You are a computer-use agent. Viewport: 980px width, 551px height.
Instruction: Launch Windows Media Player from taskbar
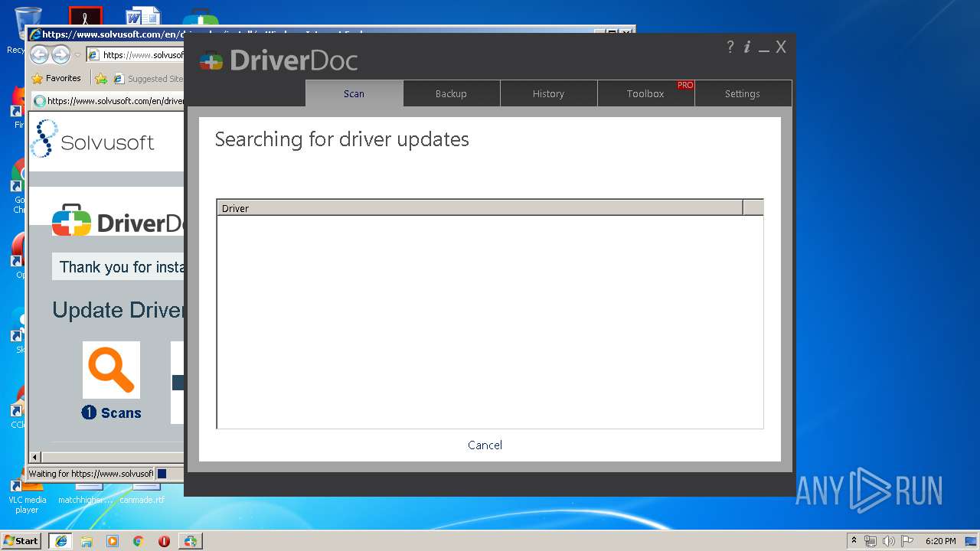point(113,541)
